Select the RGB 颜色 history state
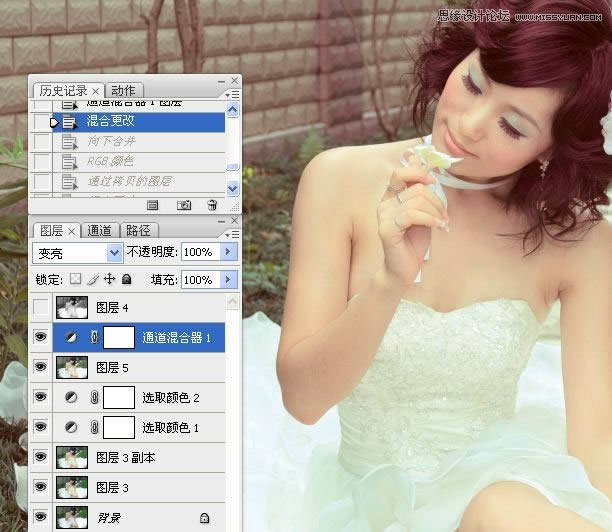This screenshot has height=532, width=612. [110, 161]
